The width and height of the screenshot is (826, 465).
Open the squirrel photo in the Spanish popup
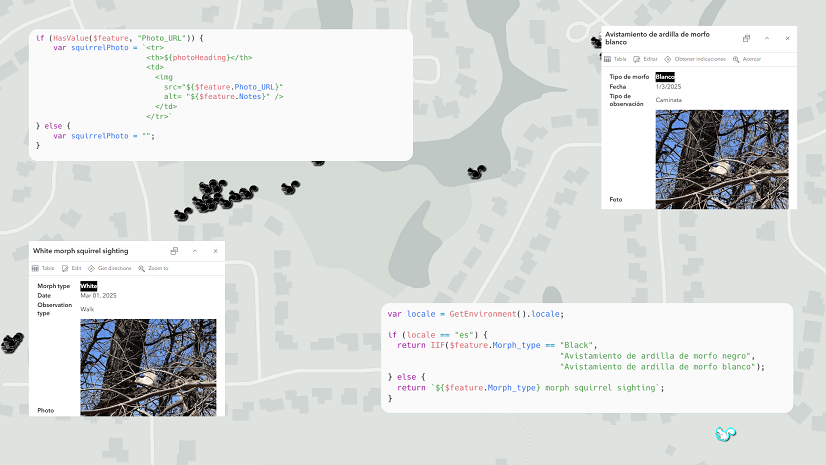(x=722, y=160)
